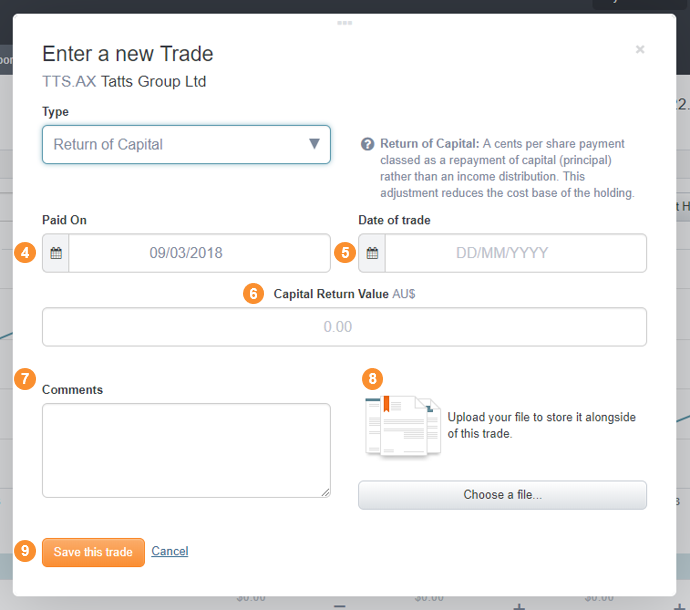Close the Enter a new Trade dialog
Image resolution: width=690 pixels, height=610 pixels.
(x=640, y=49)
